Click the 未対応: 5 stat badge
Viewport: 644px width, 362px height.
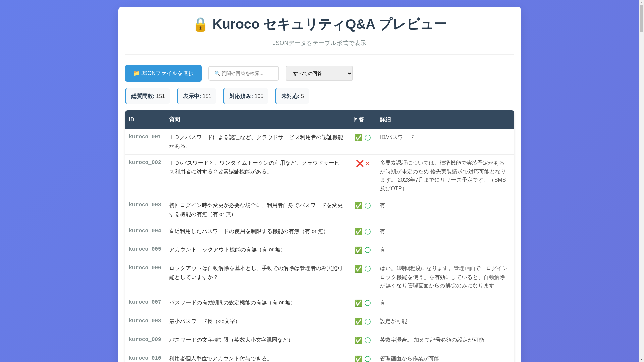click(292, 96)
